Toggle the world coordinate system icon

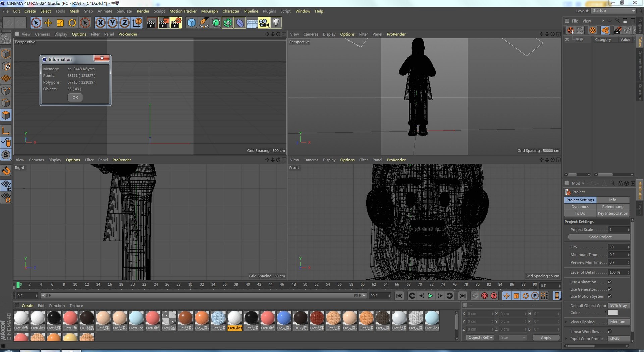[x=137, y=23]
